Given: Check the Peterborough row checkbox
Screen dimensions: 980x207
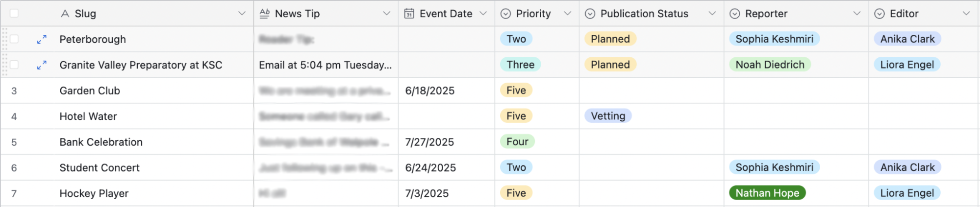Looking at the screenshot, I should click(14, 39).
